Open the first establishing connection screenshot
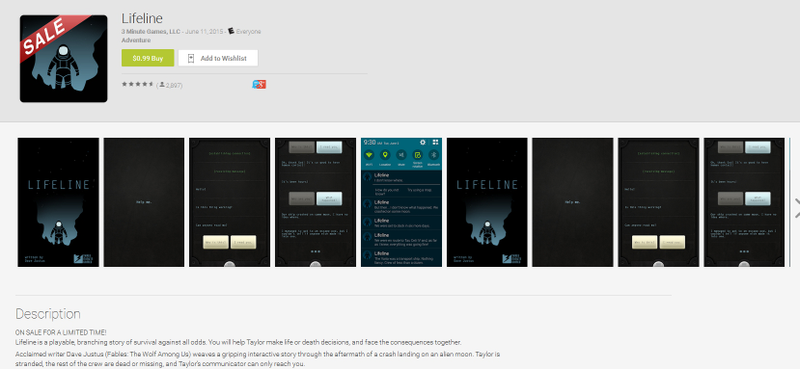The image size is (800, 369). click(230, 202)
